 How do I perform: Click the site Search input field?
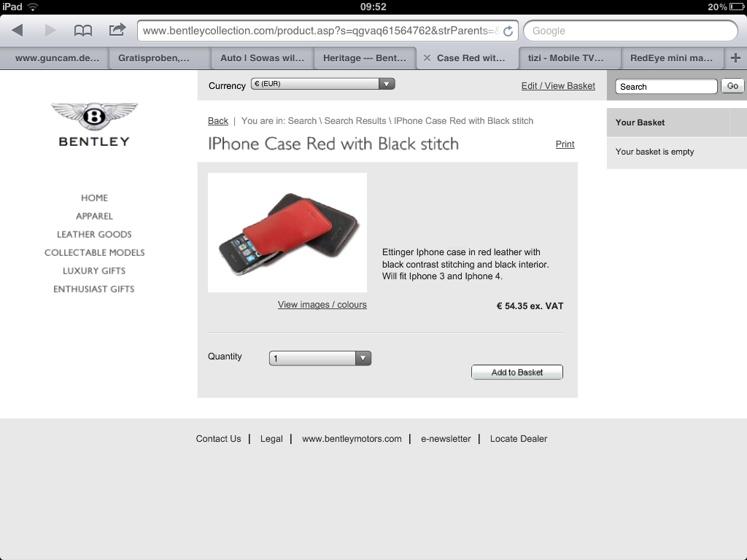(x=666, y=87)
